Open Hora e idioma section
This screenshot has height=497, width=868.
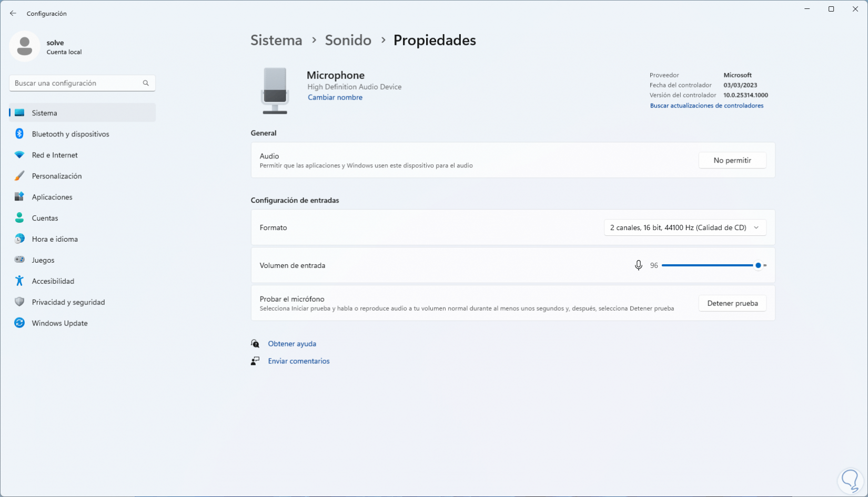coord(55,239)
